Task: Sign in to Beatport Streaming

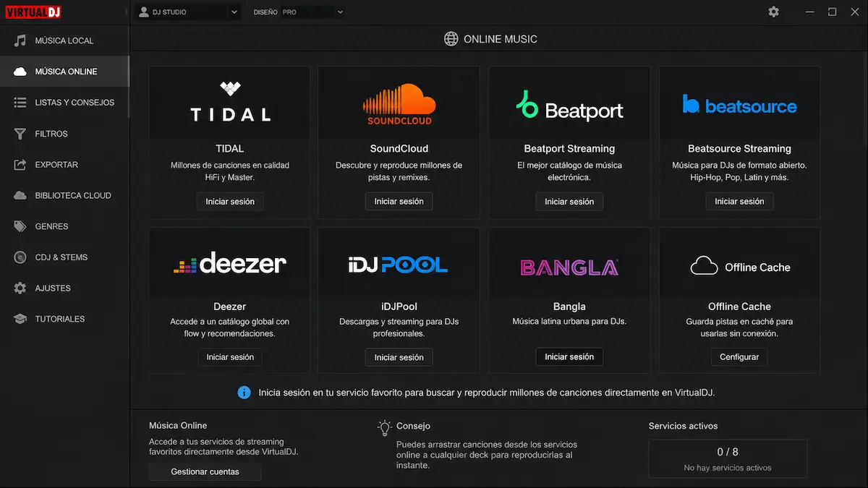Action: click(569, 201)
